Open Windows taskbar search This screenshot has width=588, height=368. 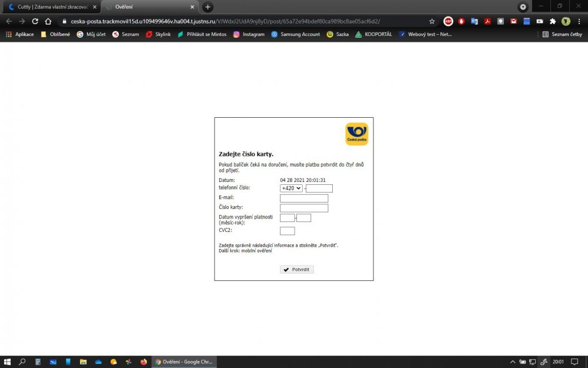(22, 362)
